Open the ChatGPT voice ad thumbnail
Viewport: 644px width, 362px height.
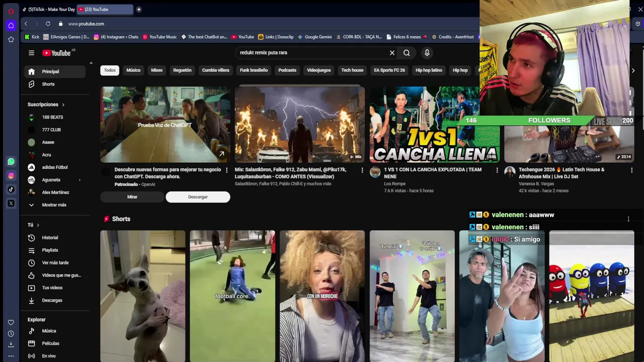(x=165, y=125)
